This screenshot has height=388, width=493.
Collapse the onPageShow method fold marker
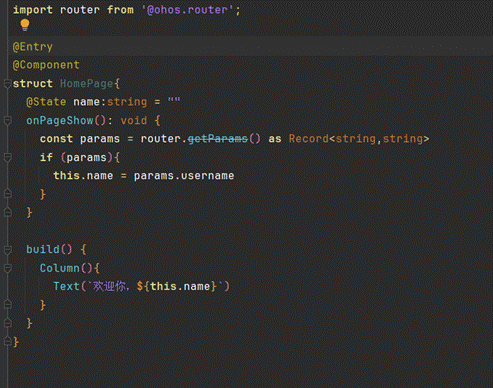[x=8, y=120]
